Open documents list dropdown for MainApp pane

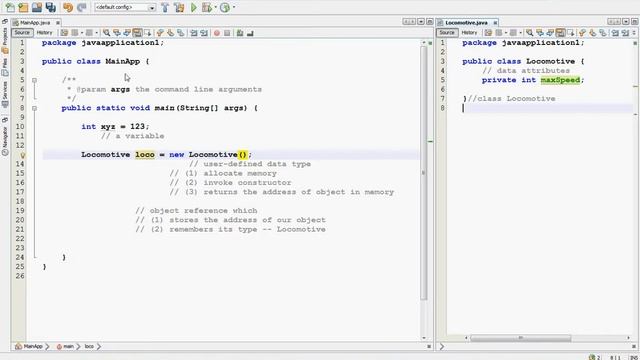[x=421, y=22]
